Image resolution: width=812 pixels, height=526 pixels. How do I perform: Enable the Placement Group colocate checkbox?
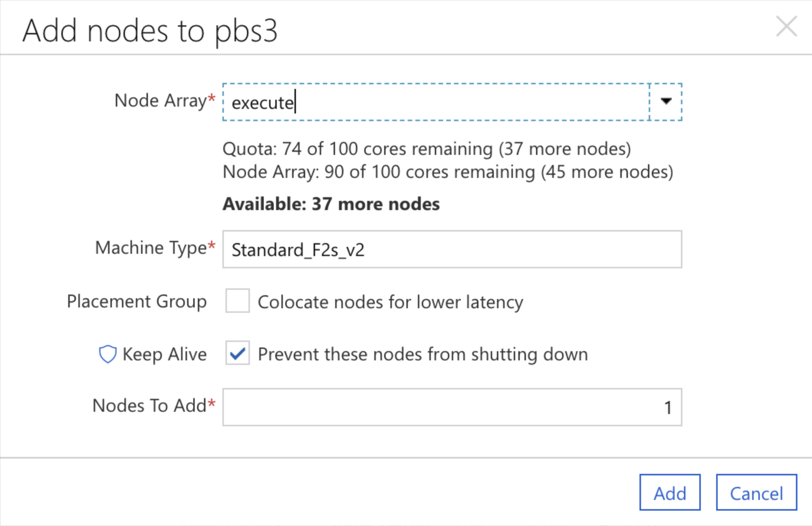click(237, 301)
